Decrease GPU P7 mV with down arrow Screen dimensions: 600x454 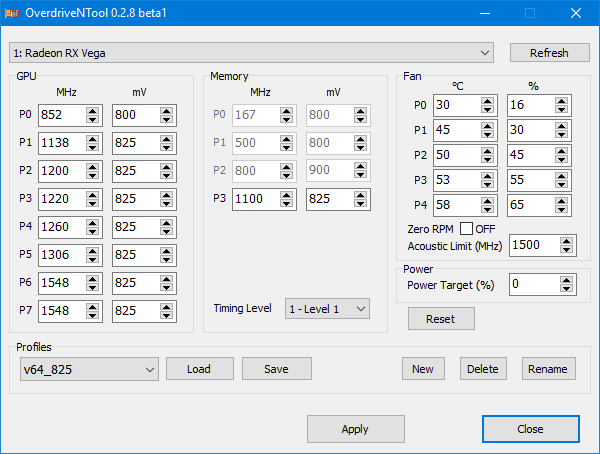pos(166,315)
